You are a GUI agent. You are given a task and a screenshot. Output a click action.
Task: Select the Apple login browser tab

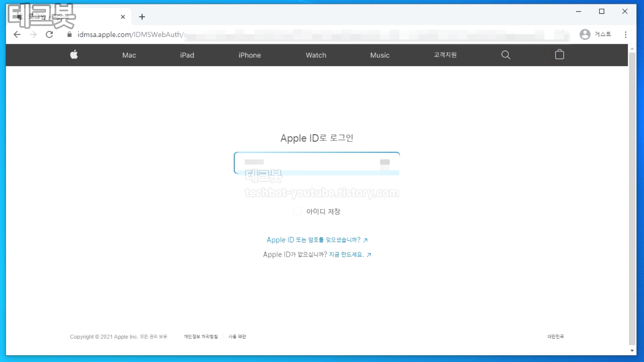(69, 16)
